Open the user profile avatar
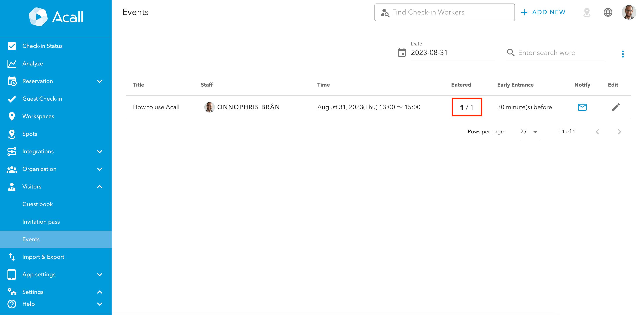The width and height of the screenshot is (644, 315). coord(628,12)
